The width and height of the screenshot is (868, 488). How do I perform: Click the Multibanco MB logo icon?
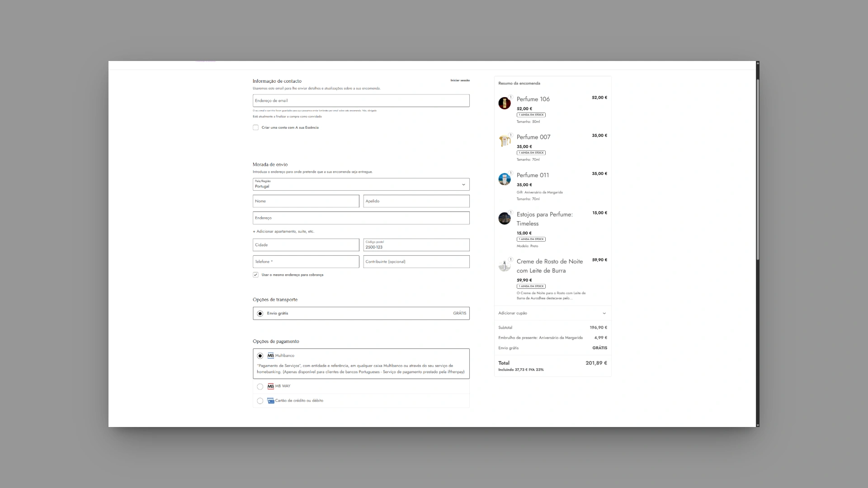(x=270, y=356)
